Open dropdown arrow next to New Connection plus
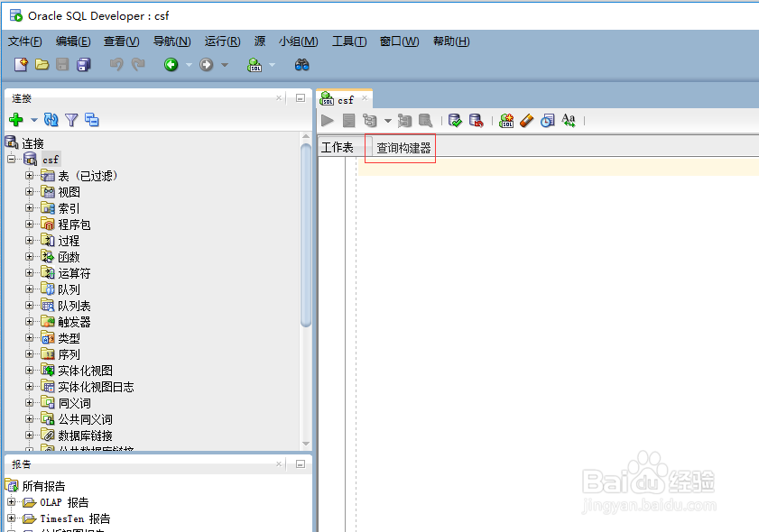 point(34,120)
